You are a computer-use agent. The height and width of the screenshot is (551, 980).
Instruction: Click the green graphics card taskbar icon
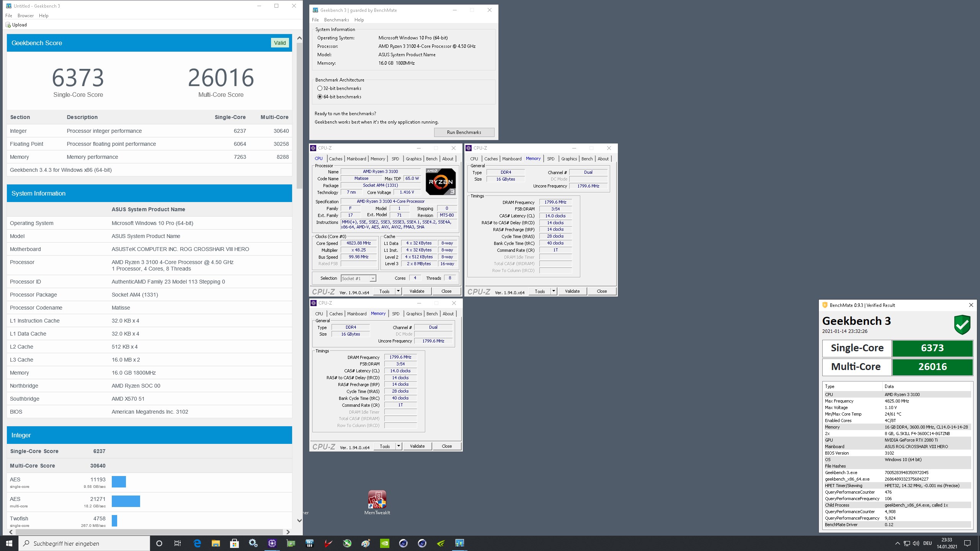point(291,543)
